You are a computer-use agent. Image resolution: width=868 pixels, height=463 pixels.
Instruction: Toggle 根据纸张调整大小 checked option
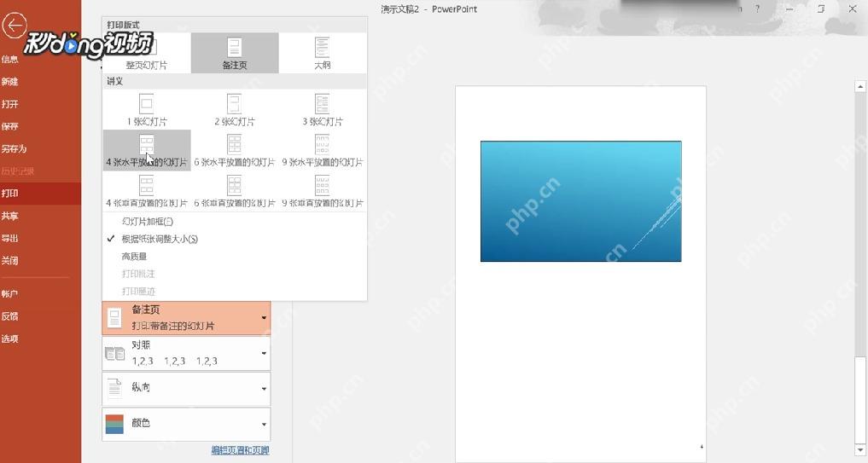pos(235,239)
